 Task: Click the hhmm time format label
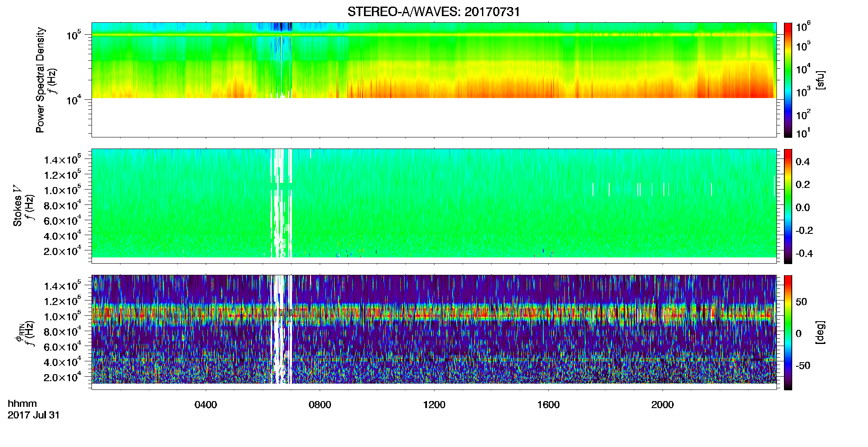(x=22, y=404)
